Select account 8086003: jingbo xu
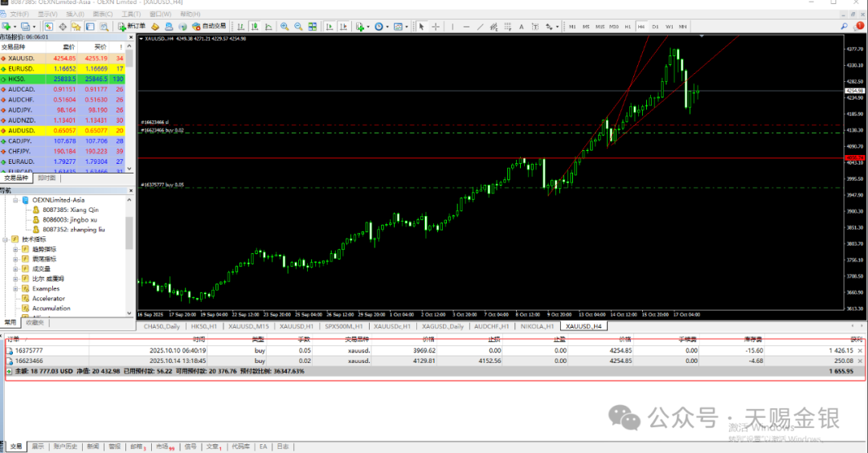868x453 pixels. (69, 219)
